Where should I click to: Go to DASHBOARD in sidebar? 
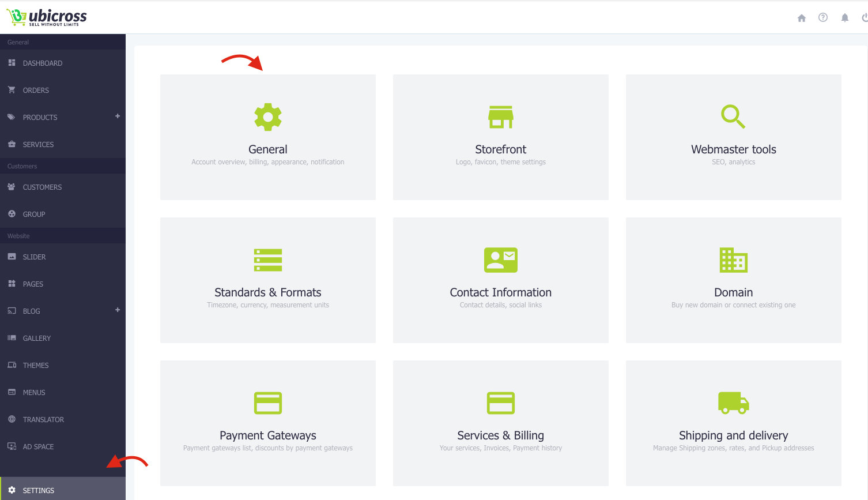(43, 63)
